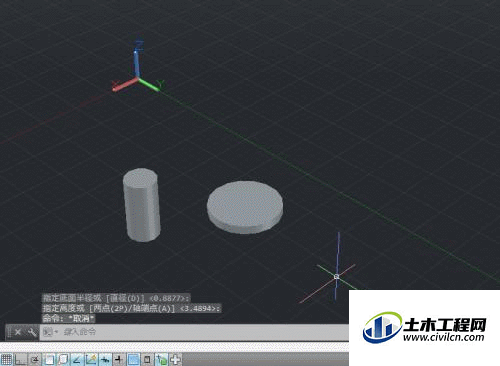Click the '命令: *取消*' history line

[68, 318]
